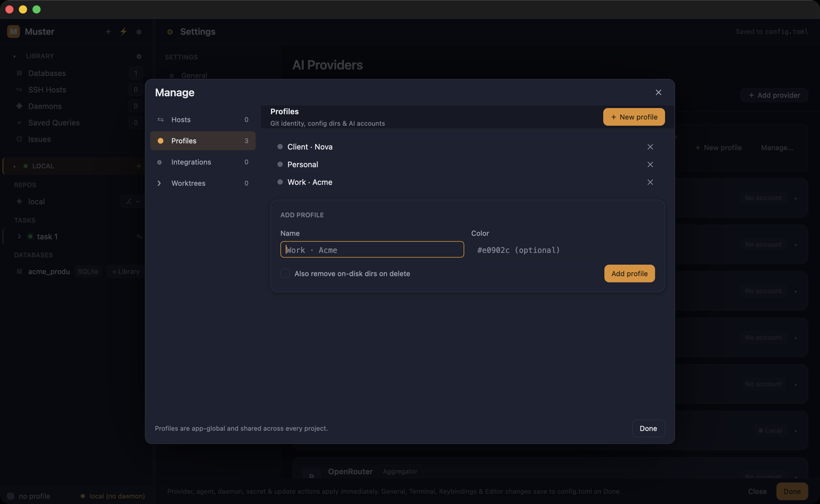Open the gear icon beside Muster title
The image size is (820, 504).
tap(139, 32)
